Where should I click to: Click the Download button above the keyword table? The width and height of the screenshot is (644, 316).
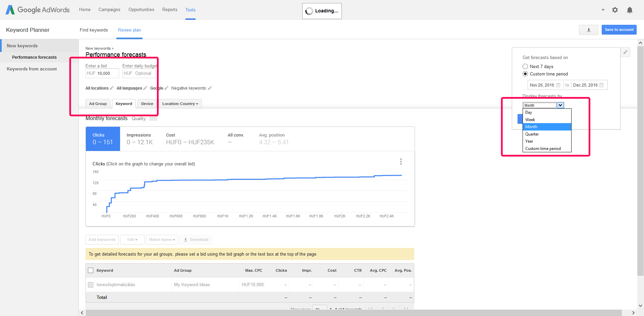click(196, 240)
